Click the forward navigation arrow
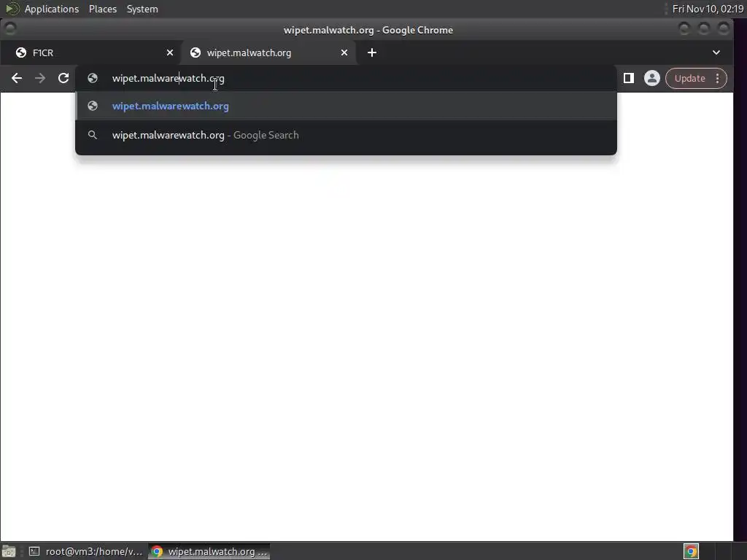Viewport: 747px width, 560px height. [40, 78]
